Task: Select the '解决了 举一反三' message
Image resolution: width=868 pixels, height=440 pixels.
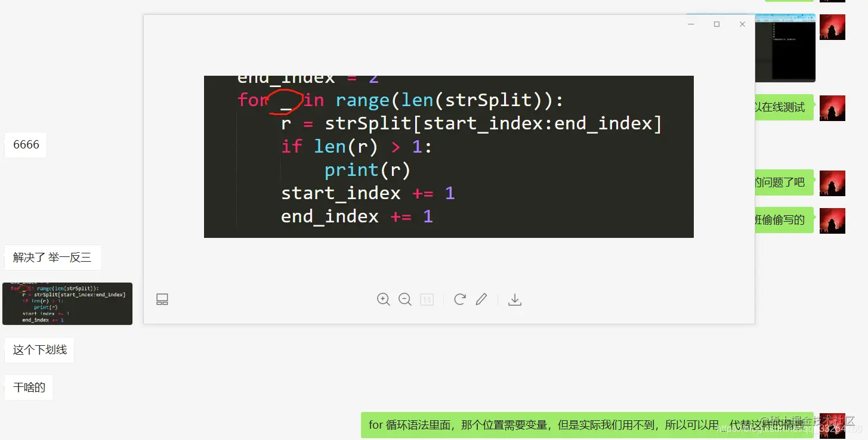Action: (52, 258)
